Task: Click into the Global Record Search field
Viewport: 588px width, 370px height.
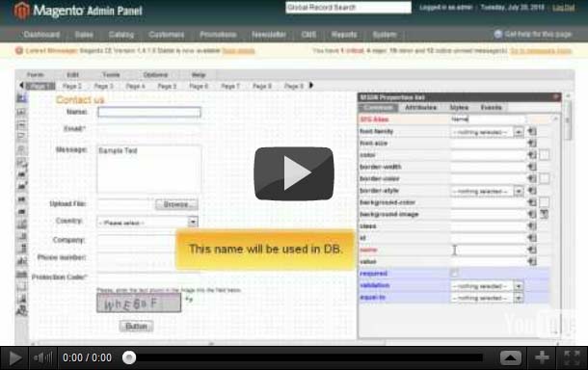Action: (x=348, y=8)
